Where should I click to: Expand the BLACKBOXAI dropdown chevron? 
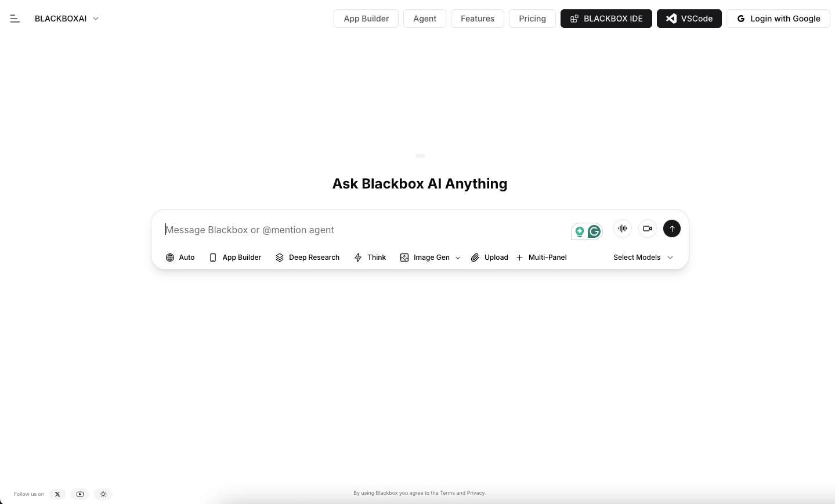tap(96, 19)
